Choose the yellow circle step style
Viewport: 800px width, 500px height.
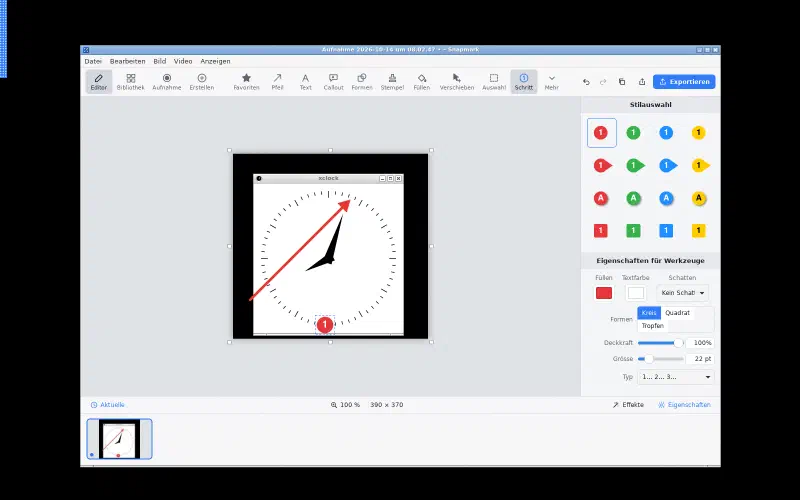pyautogui.click(x=698, y=133)
